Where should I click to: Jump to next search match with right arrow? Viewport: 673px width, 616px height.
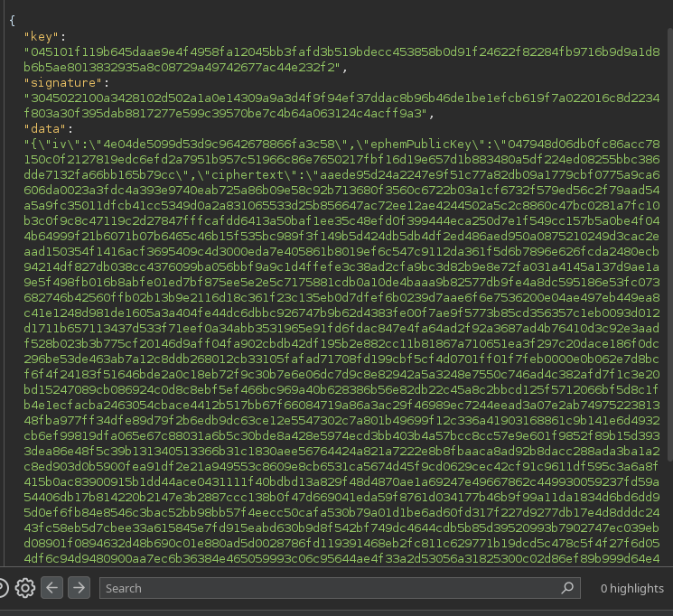(x=79, y=588)
